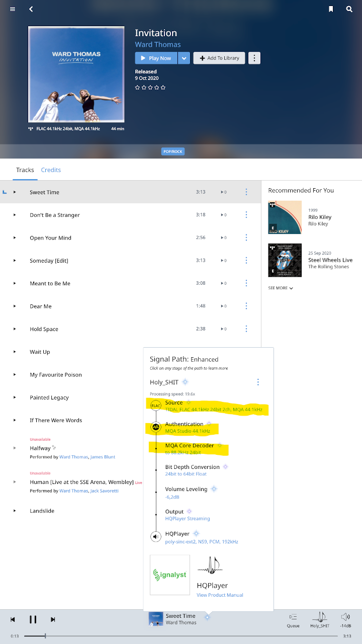This screenshot has height=644, width=362.
Task: Open volume control showing -14dB
Action: (x=345, y=619)
